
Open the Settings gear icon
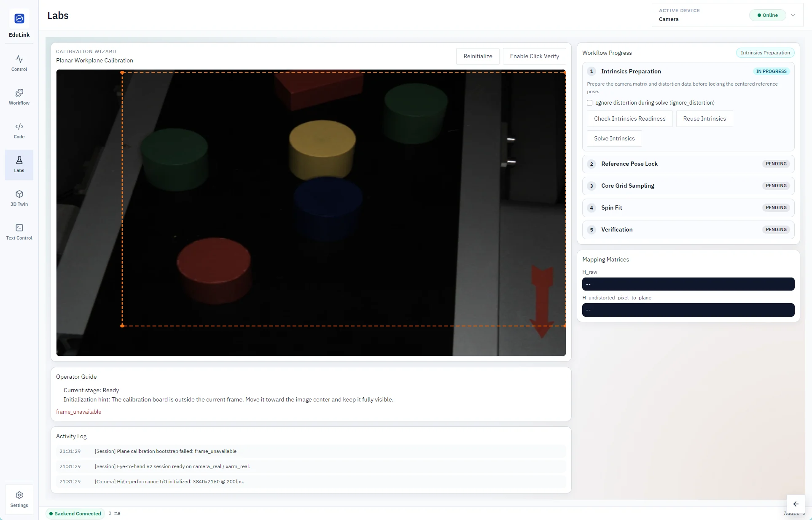pos(19,495)
